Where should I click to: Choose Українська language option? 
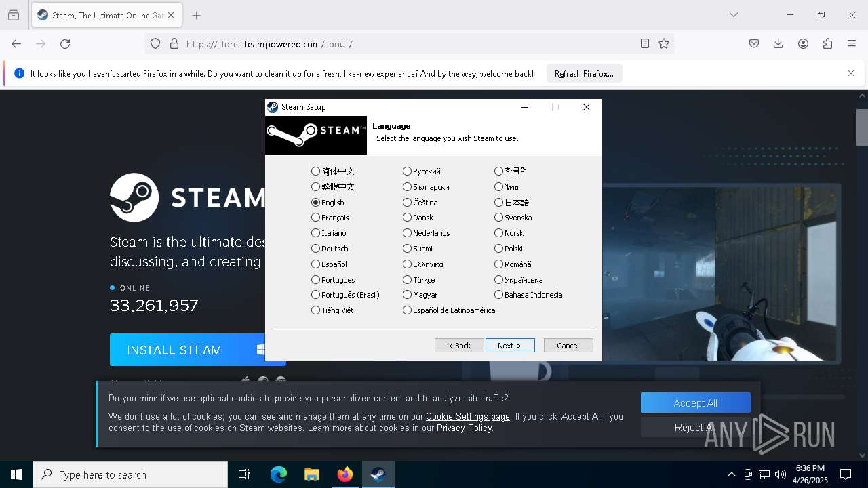[519, 280]
